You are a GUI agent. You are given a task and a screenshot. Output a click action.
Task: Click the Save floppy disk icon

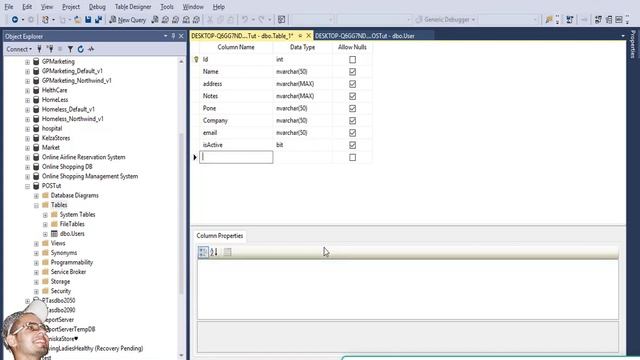(x=88, y=20)
